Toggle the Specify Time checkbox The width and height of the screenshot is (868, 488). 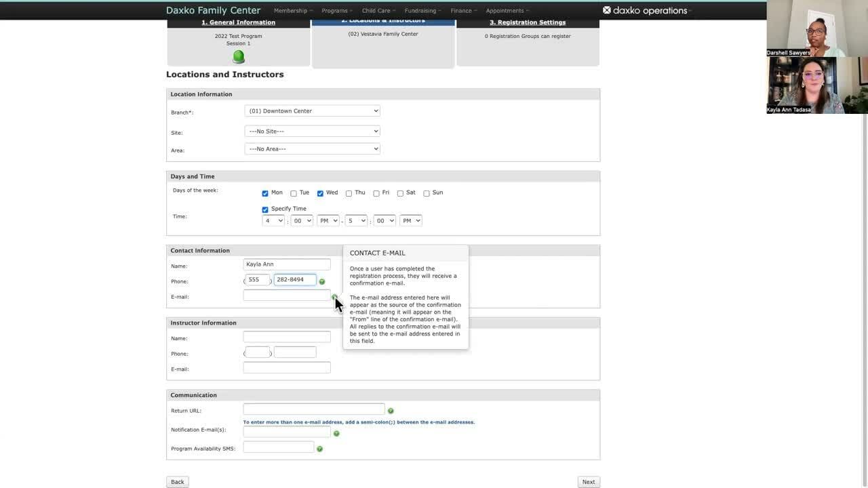tap(265, 209)
